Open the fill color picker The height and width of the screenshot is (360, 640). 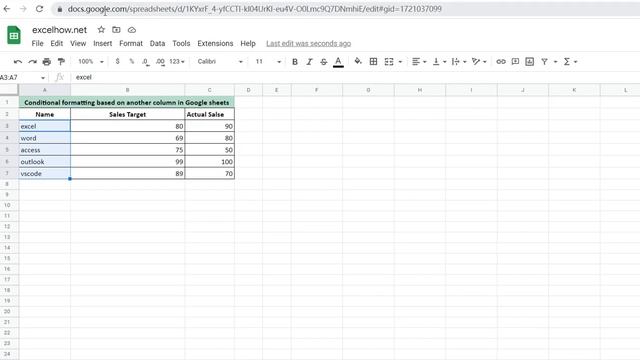click(x=358, y=62)
